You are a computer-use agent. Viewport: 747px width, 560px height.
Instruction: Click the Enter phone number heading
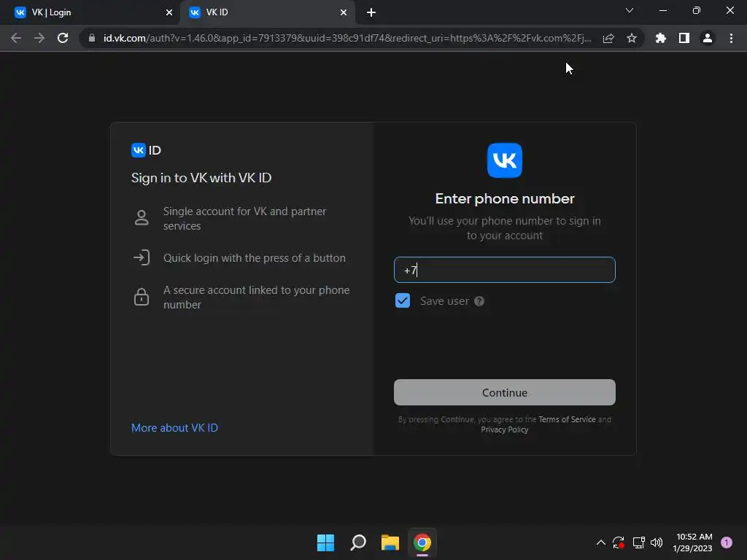pos(505,198)
